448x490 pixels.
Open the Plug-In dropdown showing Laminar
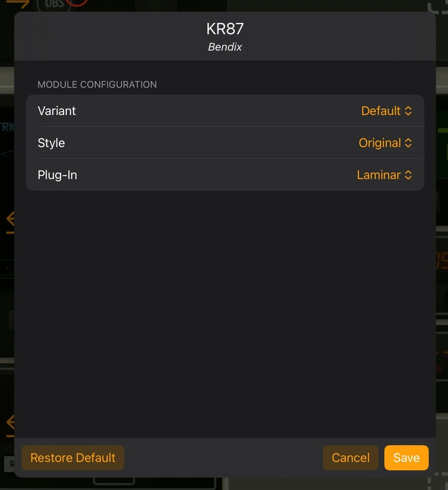tap(384, 175)
